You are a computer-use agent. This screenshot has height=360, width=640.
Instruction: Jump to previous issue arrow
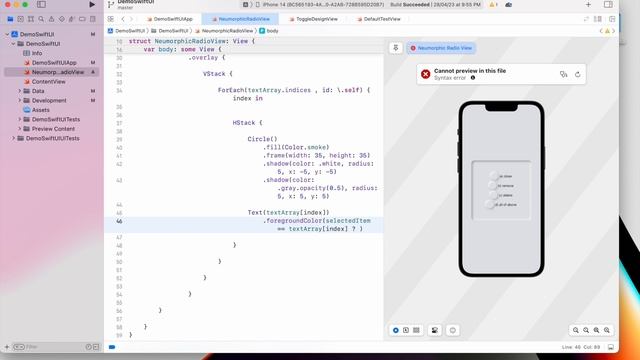tap(601, 31)
